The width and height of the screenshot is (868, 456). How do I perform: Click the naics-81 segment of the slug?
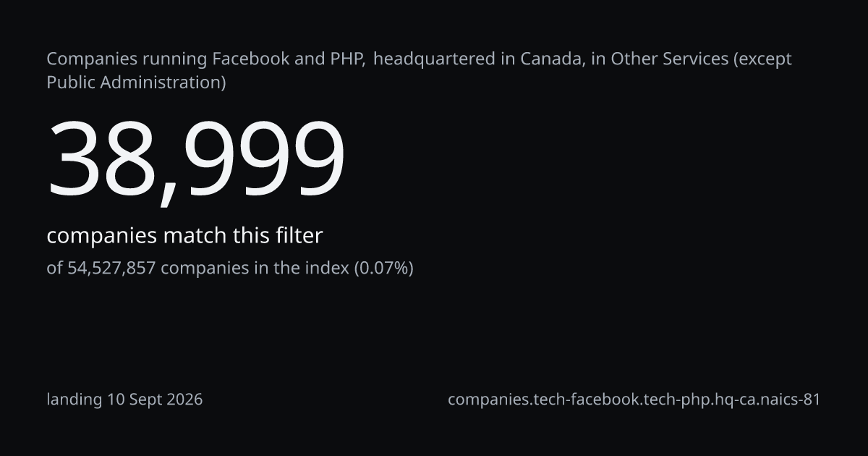tap(791, 400)
